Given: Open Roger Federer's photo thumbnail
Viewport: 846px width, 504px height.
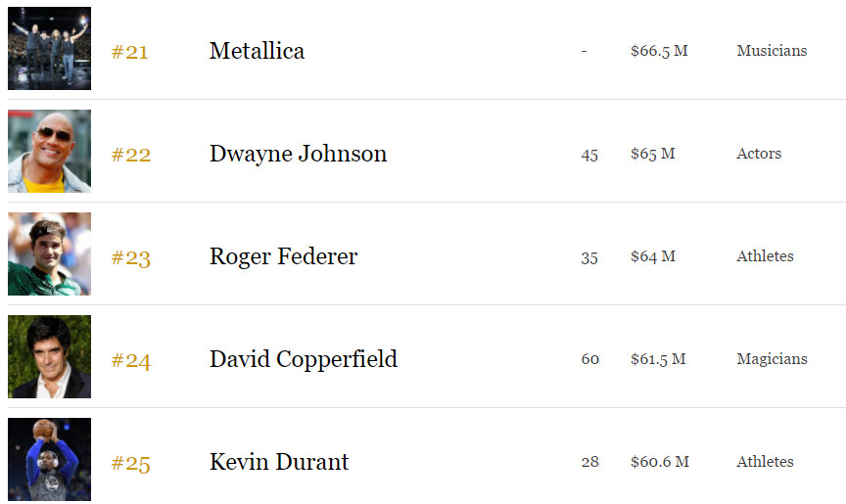Looking at the screenshot, I should [49, 253].
